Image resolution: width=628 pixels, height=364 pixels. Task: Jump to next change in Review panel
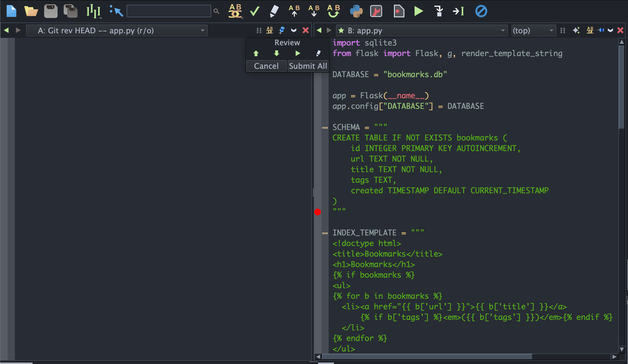tap(276, 53)
